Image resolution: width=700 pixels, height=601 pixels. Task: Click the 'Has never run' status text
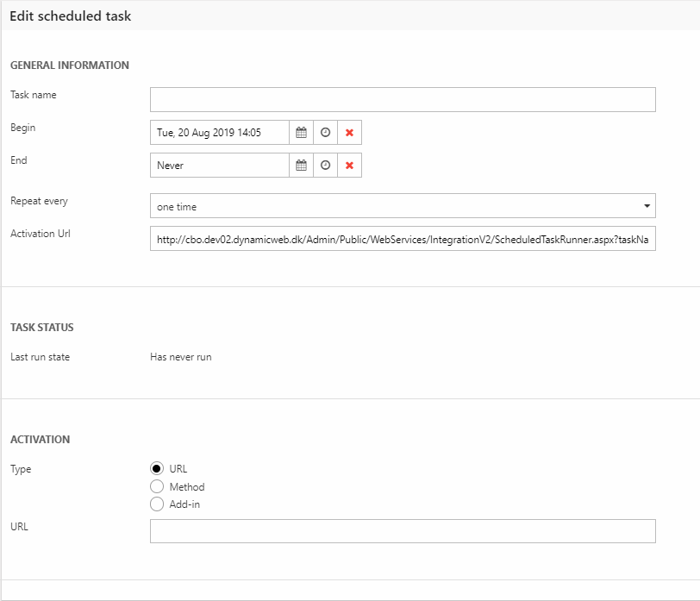(181, 357)
